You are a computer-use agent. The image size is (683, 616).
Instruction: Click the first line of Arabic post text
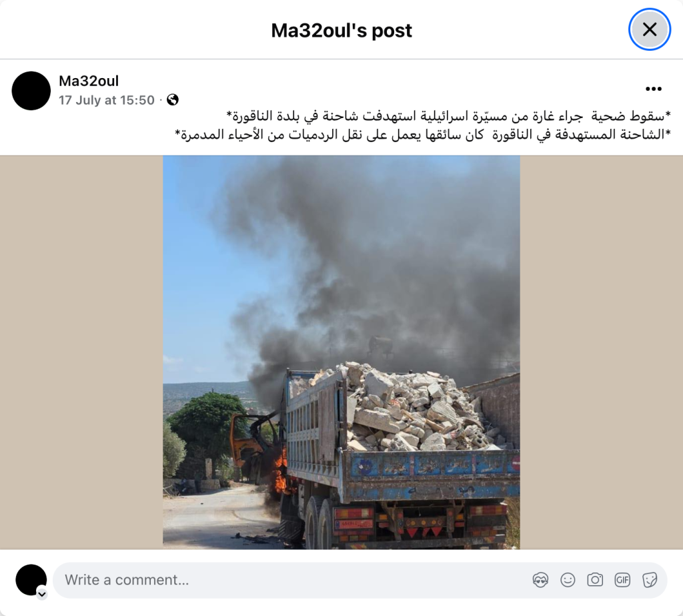click(x=449, y=116)
